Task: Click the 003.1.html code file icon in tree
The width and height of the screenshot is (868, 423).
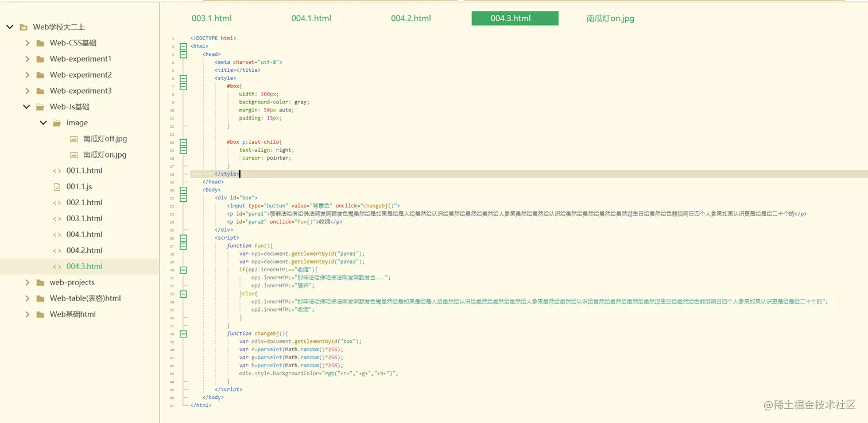Action: pyautogui.click(x=57, y=218)
